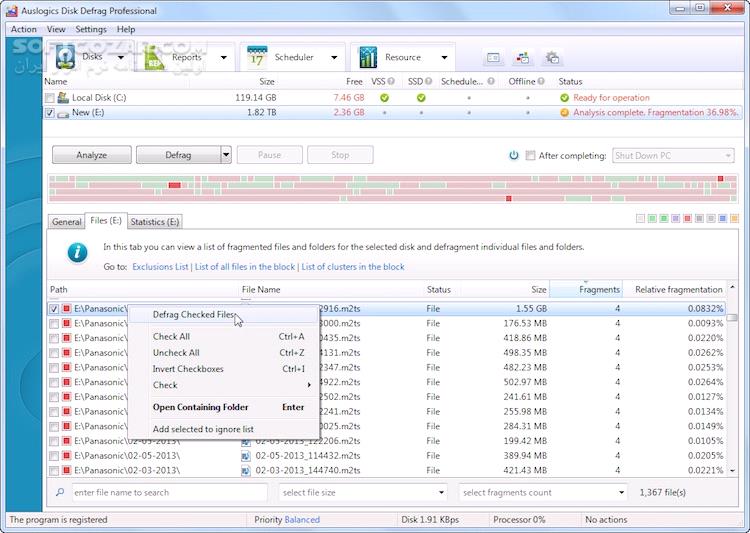Switch to the Statistics (E:) tab
The height and width of the screenshot is (533, 750).
pos(154,222)
